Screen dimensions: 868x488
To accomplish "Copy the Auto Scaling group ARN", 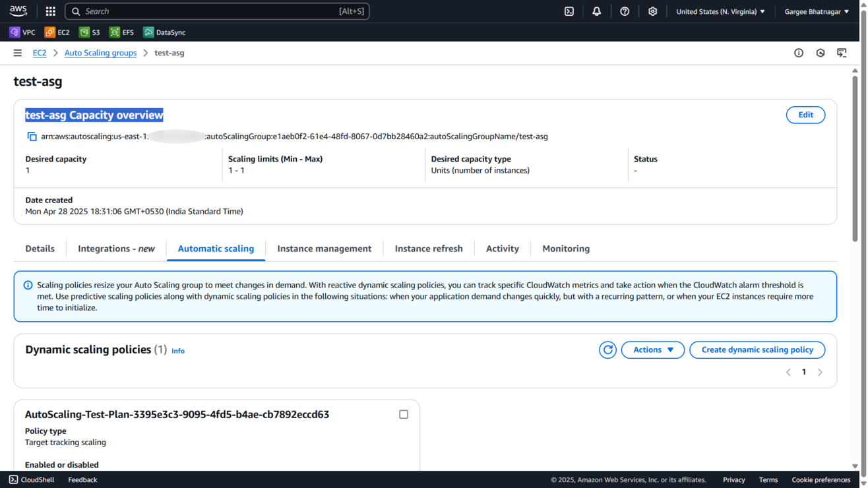I will (x=32, y=137).
